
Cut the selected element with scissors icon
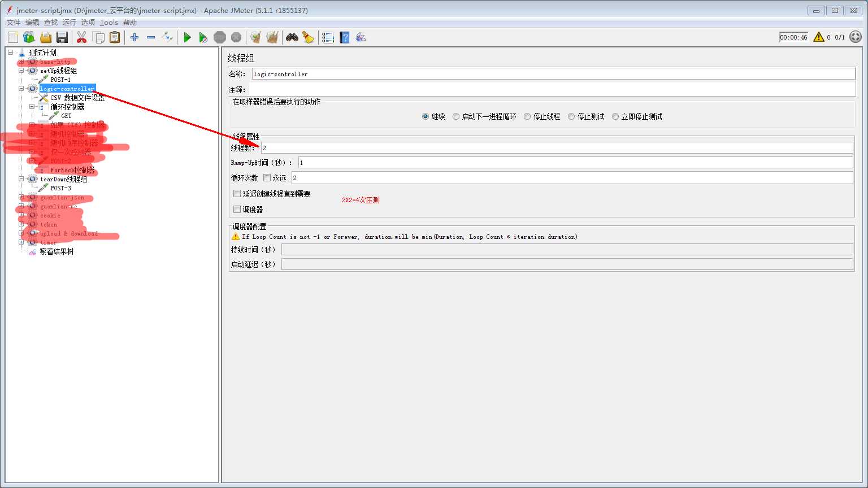(x=81, y=37)
